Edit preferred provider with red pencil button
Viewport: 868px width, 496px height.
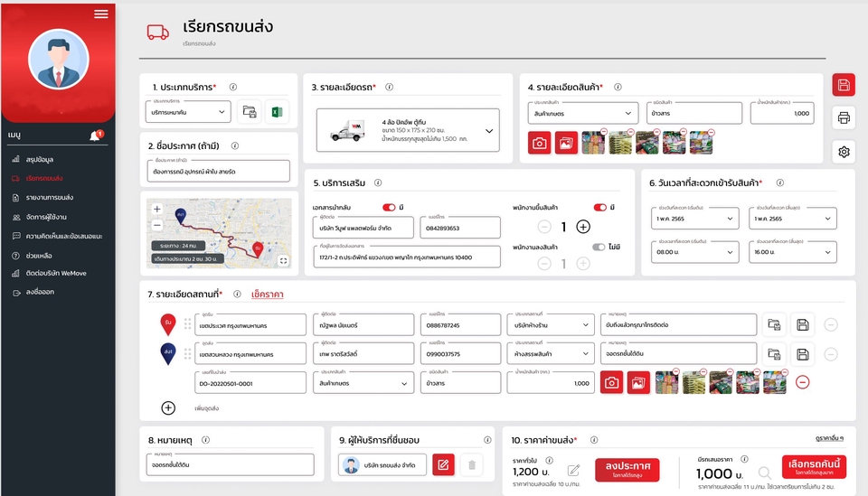[x=443, y=464]
